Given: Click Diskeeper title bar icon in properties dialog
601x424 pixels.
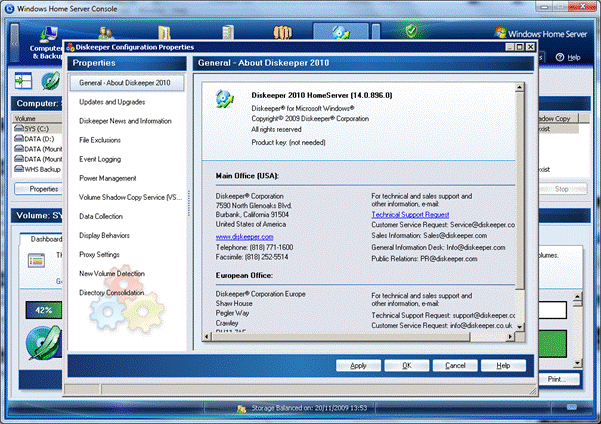Looking at the screenshot, I should [70, 47].
